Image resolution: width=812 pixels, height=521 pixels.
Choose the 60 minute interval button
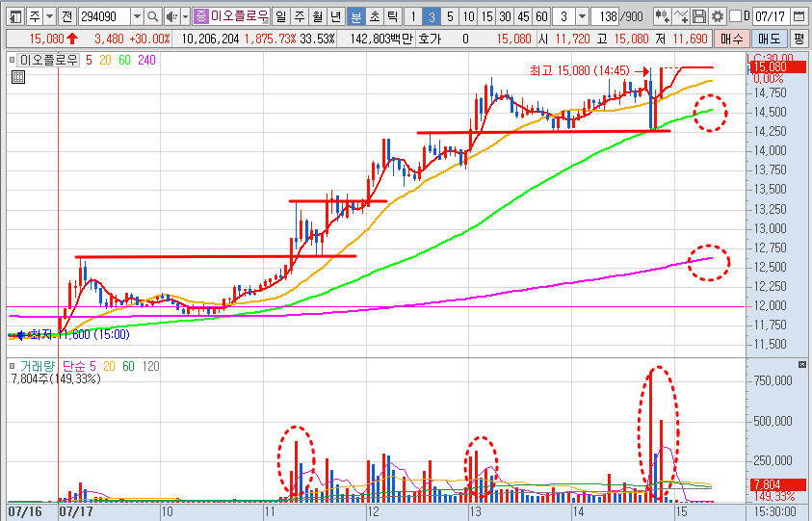pyautogui.click(x=541, y=17)
